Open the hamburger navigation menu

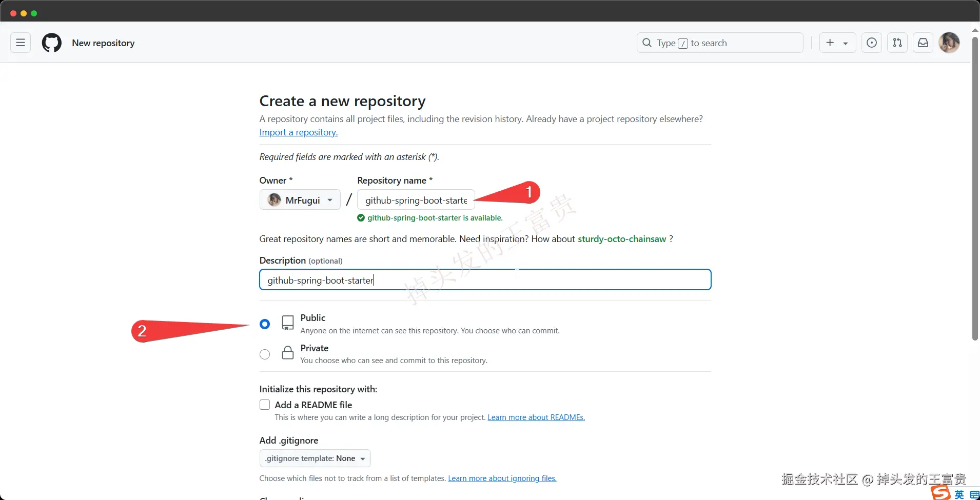click(x=21, y=43)
